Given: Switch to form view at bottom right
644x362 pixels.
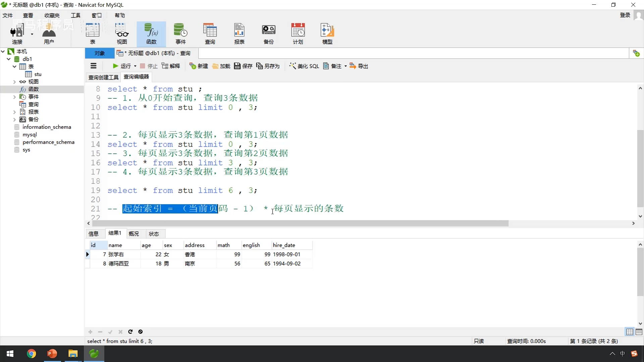Looking at the screenshot, I should pos(639,332).
